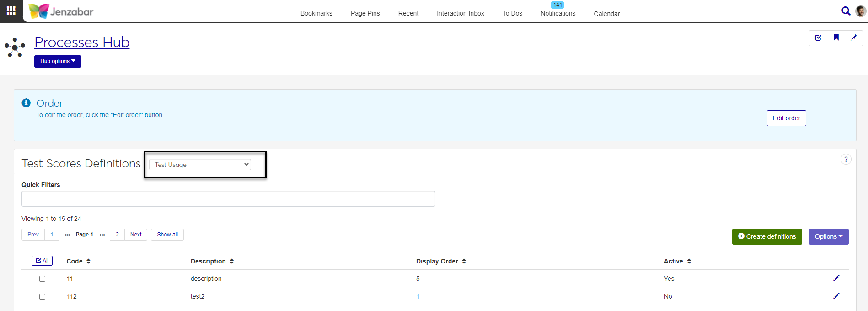
Task: Expand the Hub options menu
Action: (x=58, y=61)
